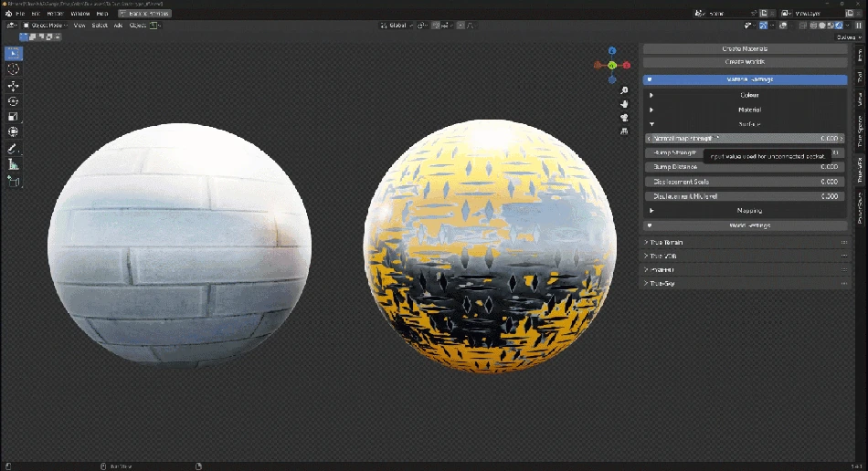Click the hand pan view icon
This screenshot has height=471, width=868.
tap(624, 104)
